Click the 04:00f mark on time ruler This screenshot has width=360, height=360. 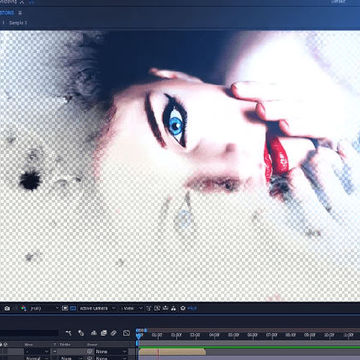point(214,335)
